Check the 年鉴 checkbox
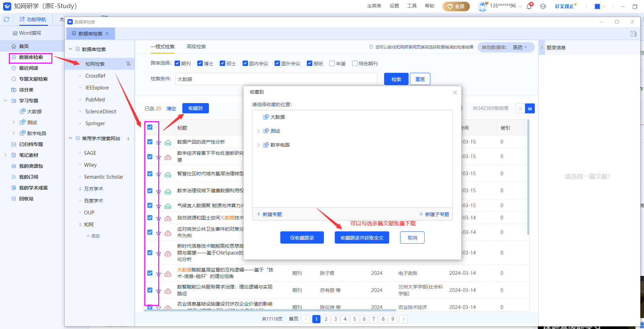The height and width of the screenshot is (329, 644). (x=332, y=63)
